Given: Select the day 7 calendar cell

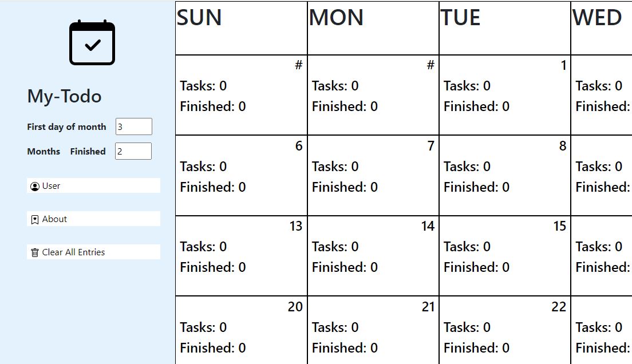Looking at the screenshot, I should click(373, 175).
